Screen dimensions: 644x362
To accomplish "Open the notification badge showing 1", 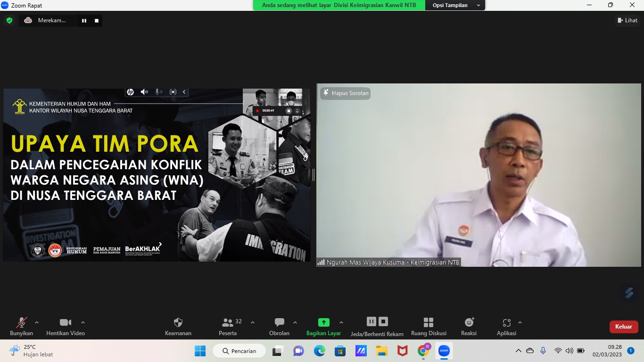I will 631,351.
